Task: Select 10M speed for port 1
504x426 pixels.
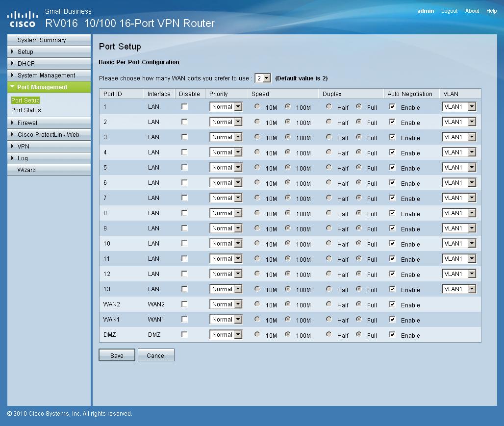Action: (x=257, y=106)
